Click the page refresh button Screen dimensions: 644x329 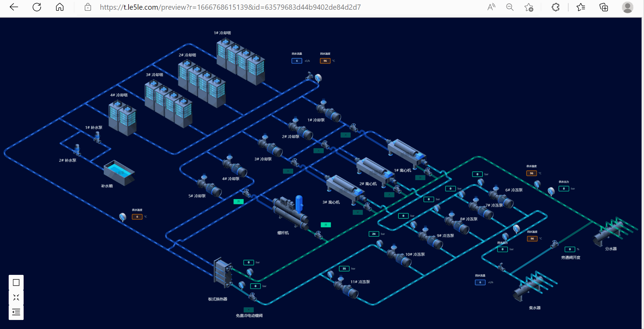36,7
